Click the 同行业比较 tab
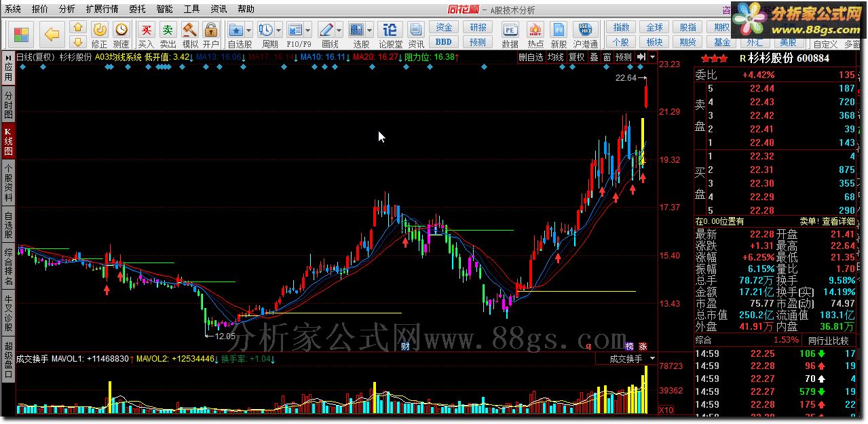The height and width of the screenshot is (424, 868). (x=828, y=340)
